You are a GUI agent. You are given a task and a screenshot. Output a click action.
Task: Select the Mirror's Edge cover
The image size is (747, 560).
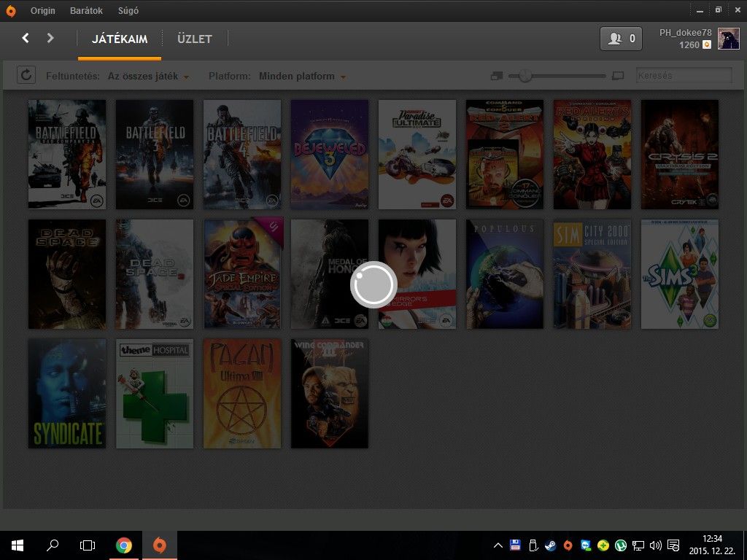(417, 274)
